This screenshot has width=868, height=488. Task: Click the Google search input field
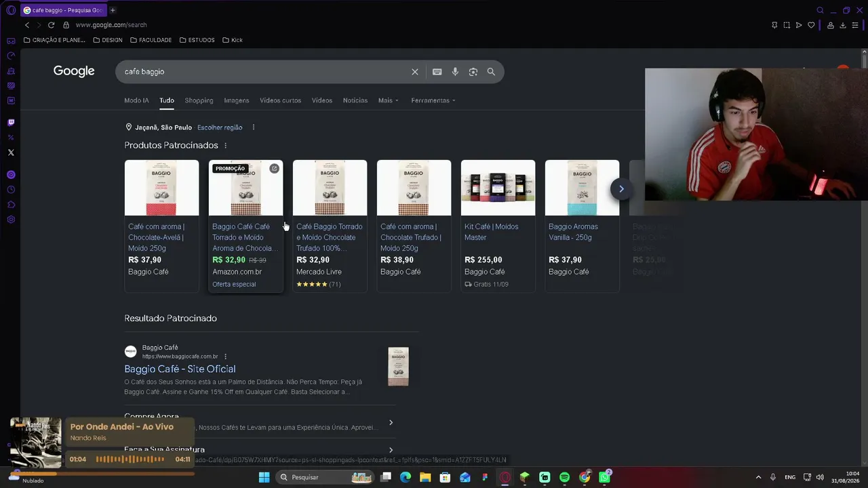[x=264, y=72]
